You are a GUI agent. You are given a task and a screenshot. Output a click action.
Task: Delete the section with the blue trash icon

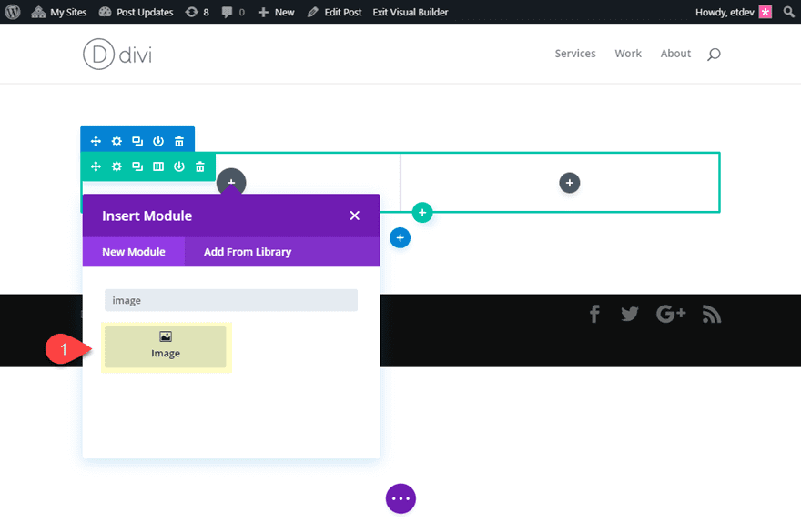[178, 140]
